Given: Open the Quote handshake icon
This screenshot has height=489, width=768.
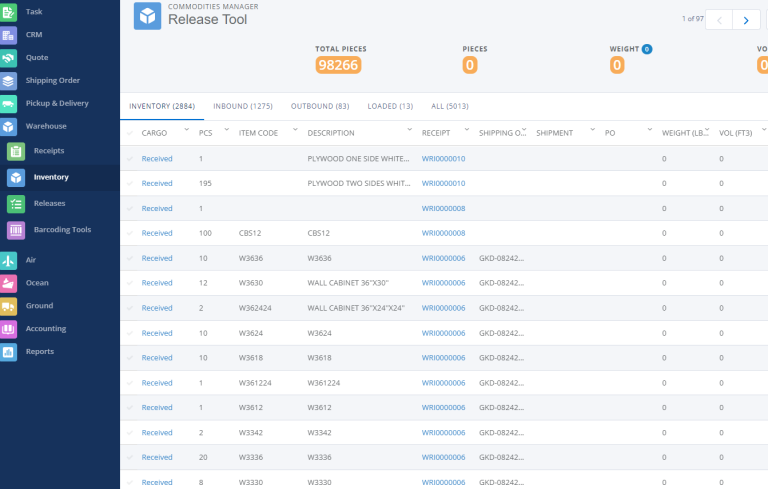Looking at the screenshot, I should (x=8, y=58).
